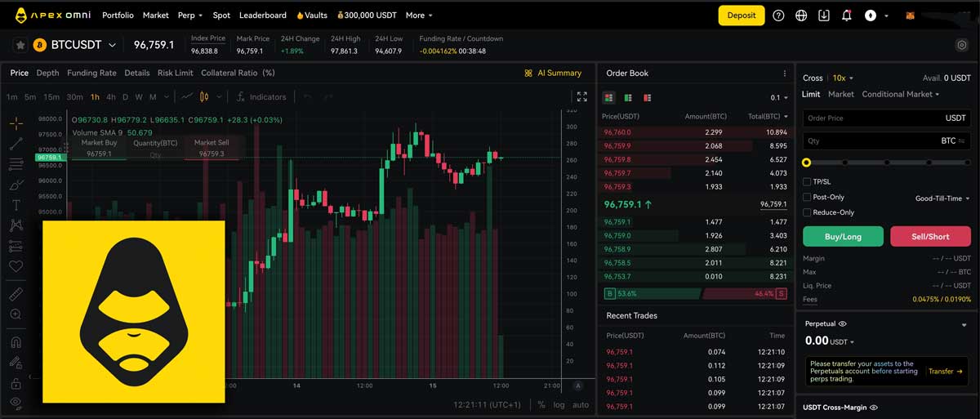Open the ruler measure tool
Image resolution: width=980 pixels, height=419 pixels.
click(x=16, y=293)
